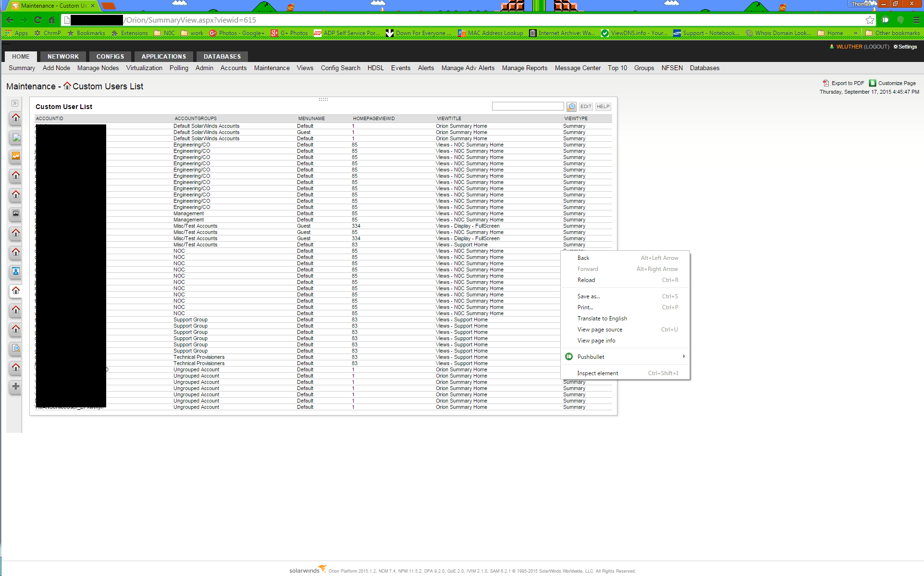Click inside the Custom User List search field
Screen dimensions: 924x576
pyautogui.click(x=527, y=106)
